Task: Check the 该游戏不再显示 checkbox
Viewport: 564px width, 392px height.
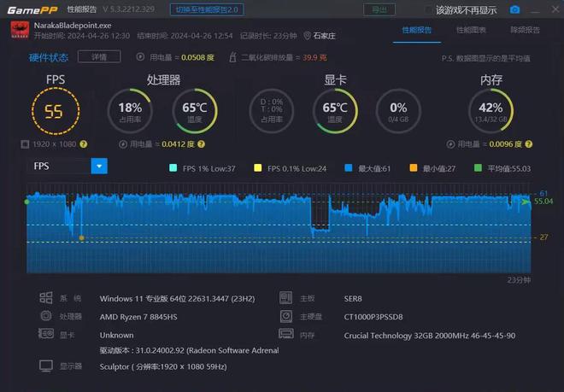Action: tap(428, 10)
